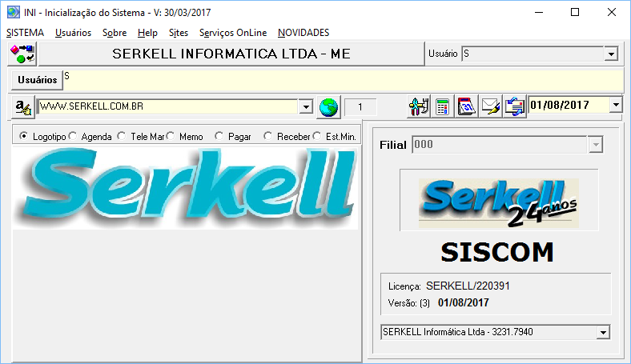Viewport: 631px width, 364px height.
Task: Click the SERKELL INFORMATICA LTDA - ME banner button
Action: pyautogui.click(x=231, y=54)
